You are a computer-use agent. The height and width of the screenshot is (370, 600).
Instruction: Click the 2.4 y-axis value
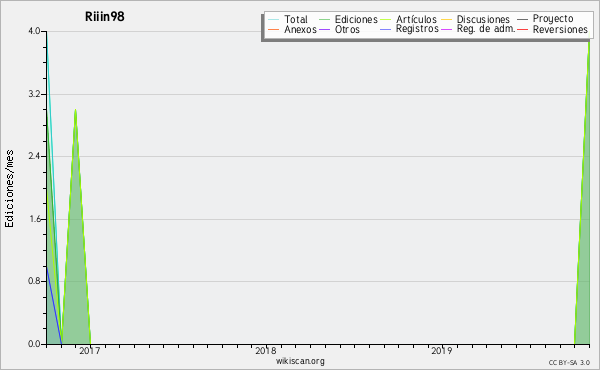[x=34, y=156]
